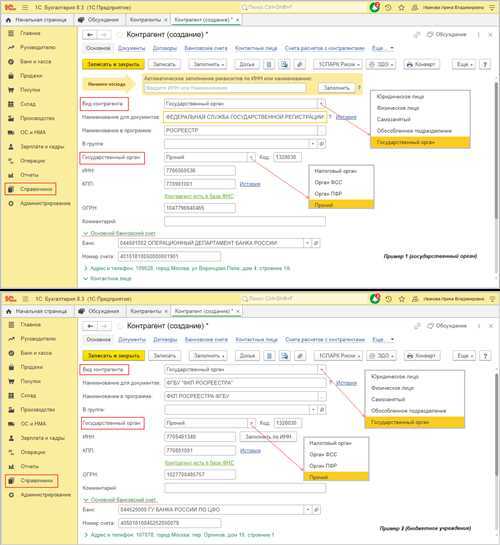Click the КПП История link in the upper window

coord(250,184)
